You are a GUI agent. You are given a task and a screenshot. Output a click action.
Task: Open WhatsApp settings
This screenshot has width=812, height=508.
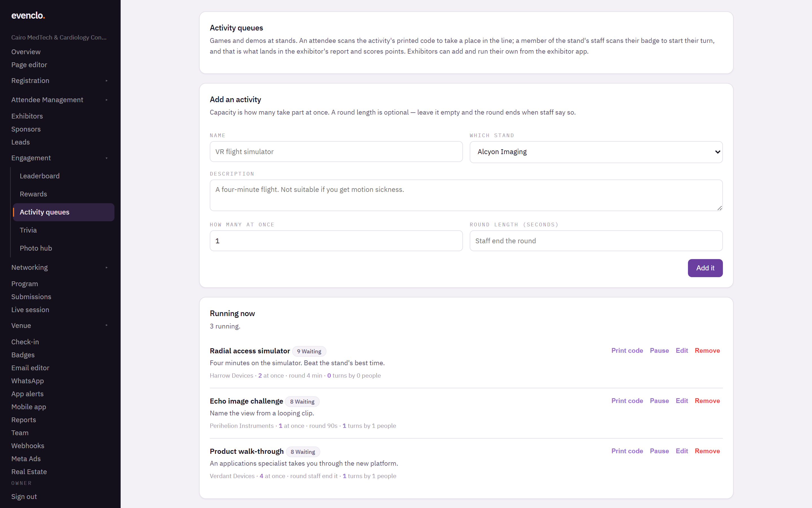pos(28,381)
